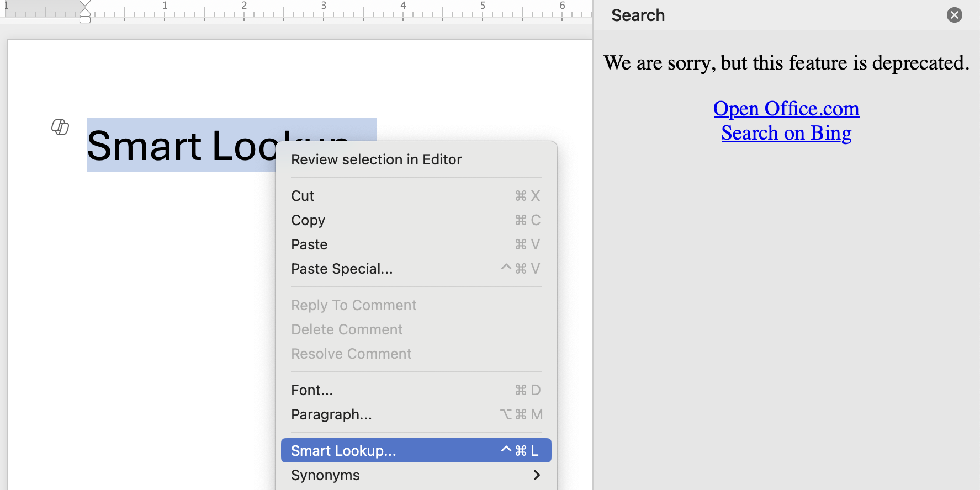
Task: Open the Font... dialog
Action: (416, 390)
